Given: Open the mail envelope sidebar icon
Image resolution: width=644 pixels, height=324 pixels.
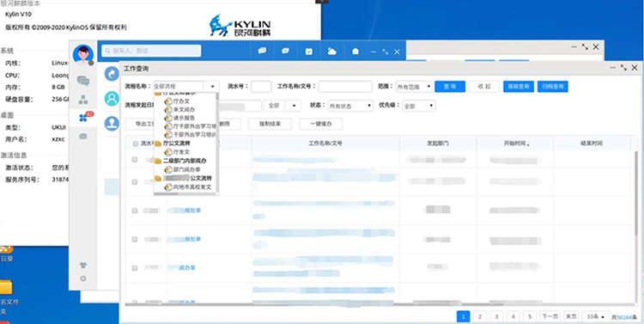Looking at the screenshot, I should (x=83, y=136).
